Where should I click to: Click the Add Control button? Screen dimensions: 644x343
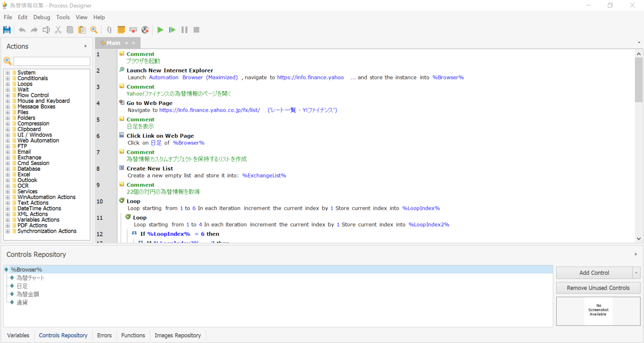point(594,273)
